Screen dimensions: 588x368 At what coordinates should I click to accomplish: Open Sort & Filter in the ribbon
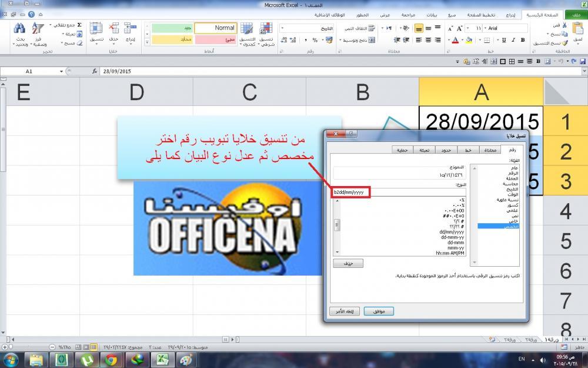point(38,29)
